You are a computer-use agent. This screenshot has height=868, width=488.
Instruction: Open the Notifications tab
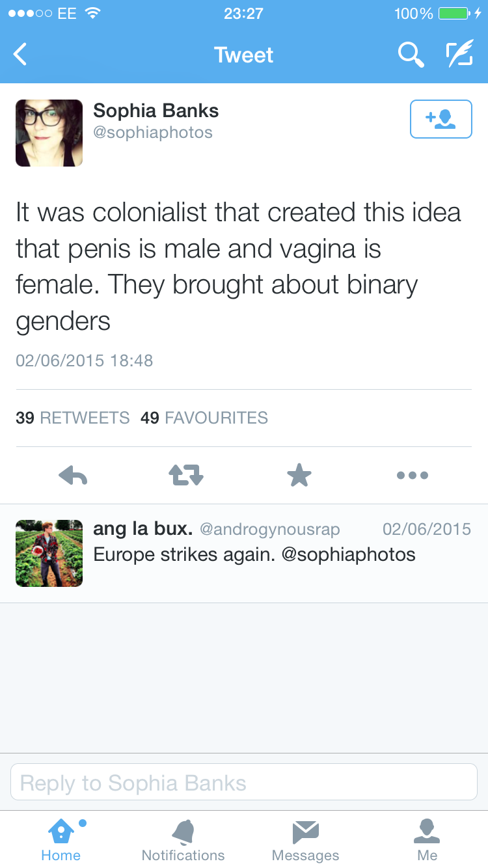(183, 839)
